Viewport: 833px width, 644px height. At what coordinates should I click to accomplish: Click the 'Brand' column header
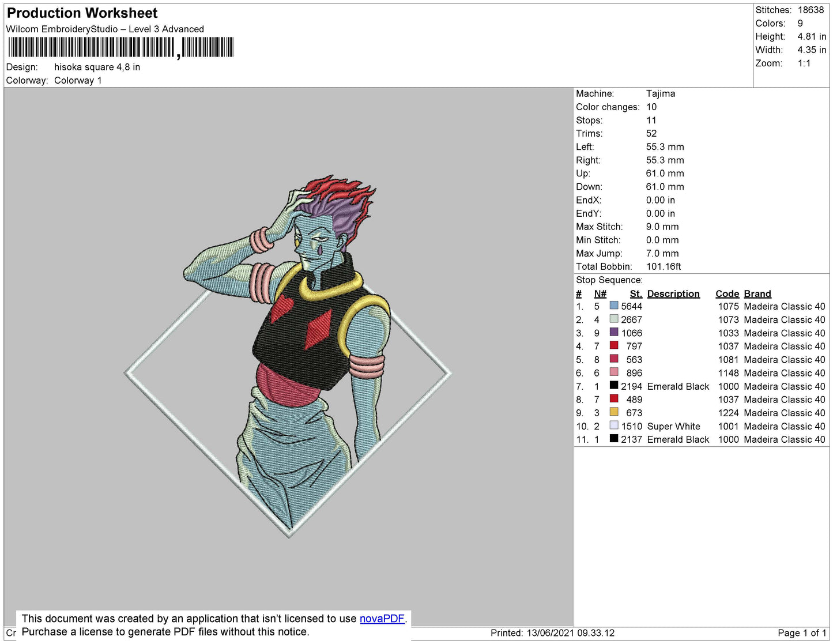pos(757,293)
